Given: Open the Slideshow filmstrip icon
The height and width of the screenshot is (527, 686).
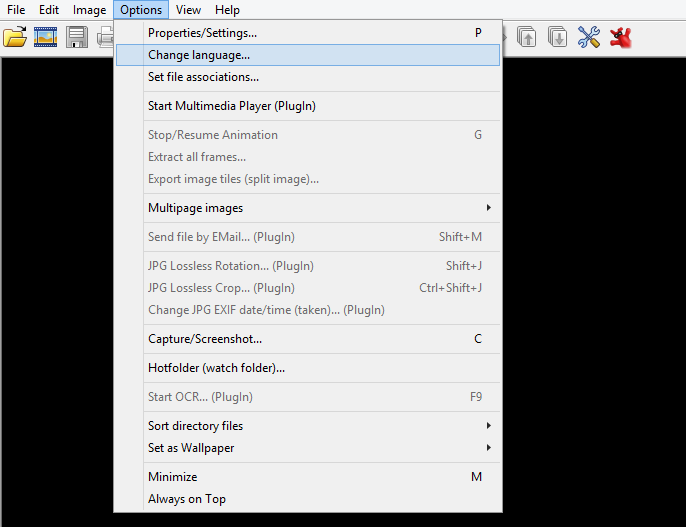Looking at the screenshot, I should [45, 38].
